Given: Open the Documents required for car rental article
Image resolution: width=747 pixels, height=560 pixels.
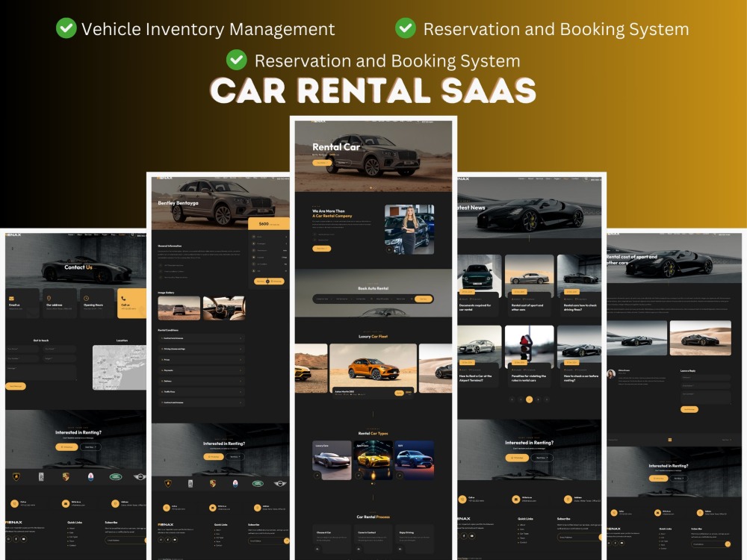Looking at the screenshot, I should point(478,285).
